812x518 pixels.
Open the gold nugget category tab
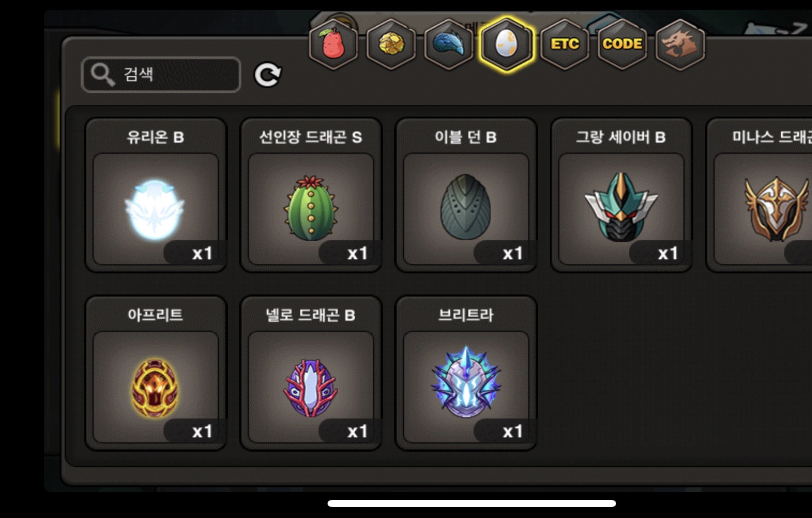(x=391, y=44)
